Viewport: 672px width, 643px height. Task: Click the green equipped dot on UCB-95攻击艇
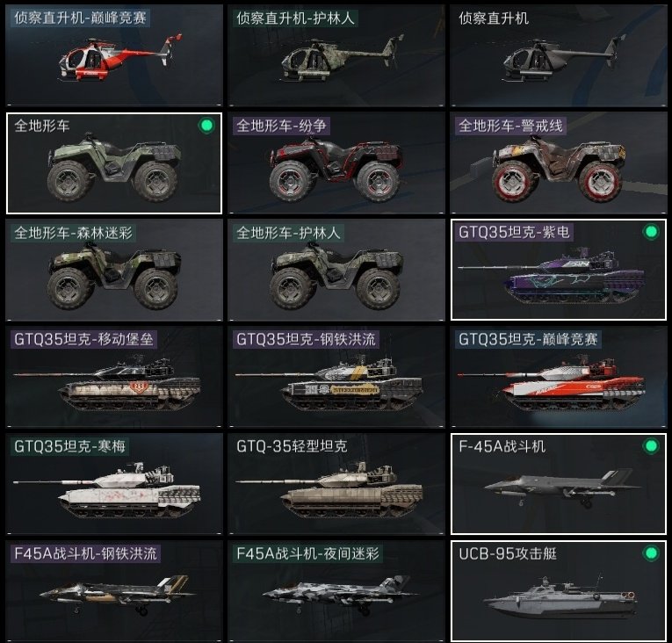coord(651,553)
